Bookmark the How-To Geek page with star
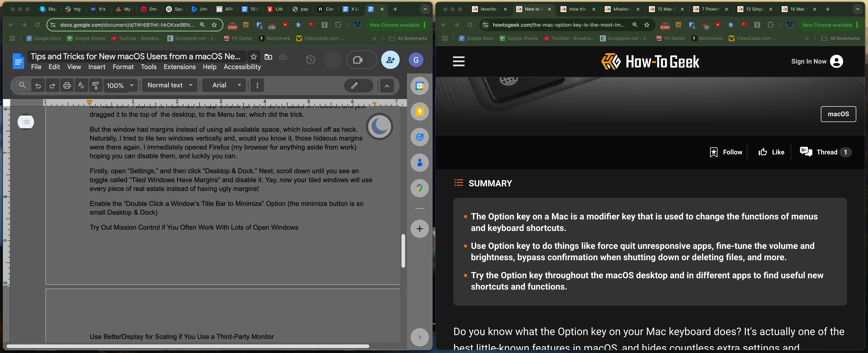This screenshot has height=353, width=868. (x=647, y=25)
